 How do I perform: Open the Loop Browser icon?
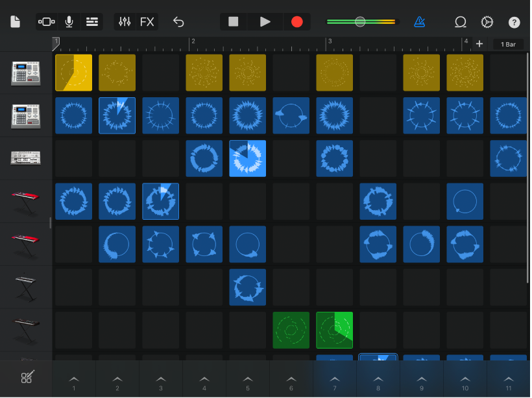pyautogui.click(x=461, y=21)
